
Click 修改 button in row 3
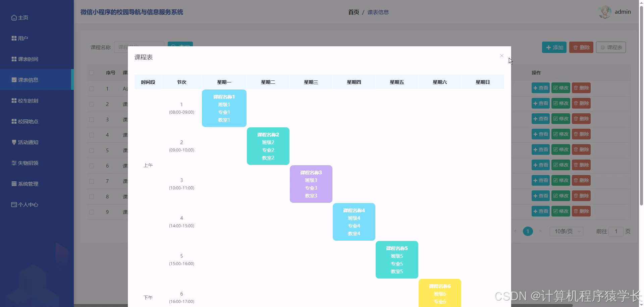(561, 119)
